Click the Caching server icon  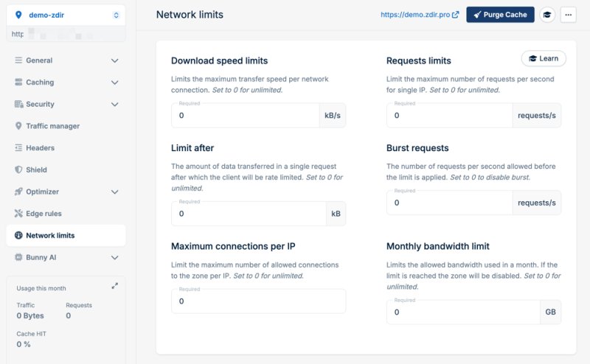pyautogui.click(x=18, y=82)
